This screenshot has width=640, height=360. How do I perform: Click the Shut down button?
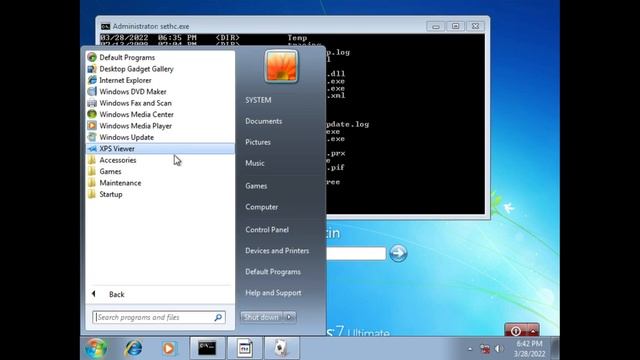click(x=262, y=317)
